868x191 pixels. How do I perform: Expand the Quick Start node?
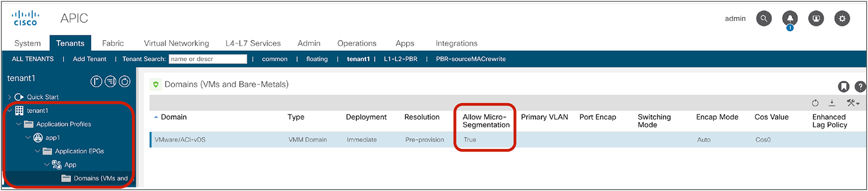pyautogui.click(x=9, y=97)
